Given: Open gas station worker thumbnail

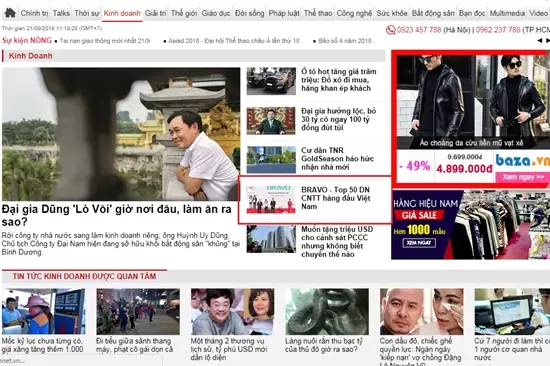Looking at the screenshot, I should coord(43,312).
